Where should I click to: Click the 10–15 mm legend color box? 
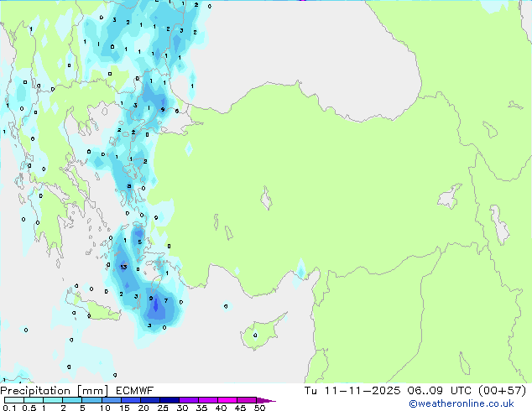[111, 400]
